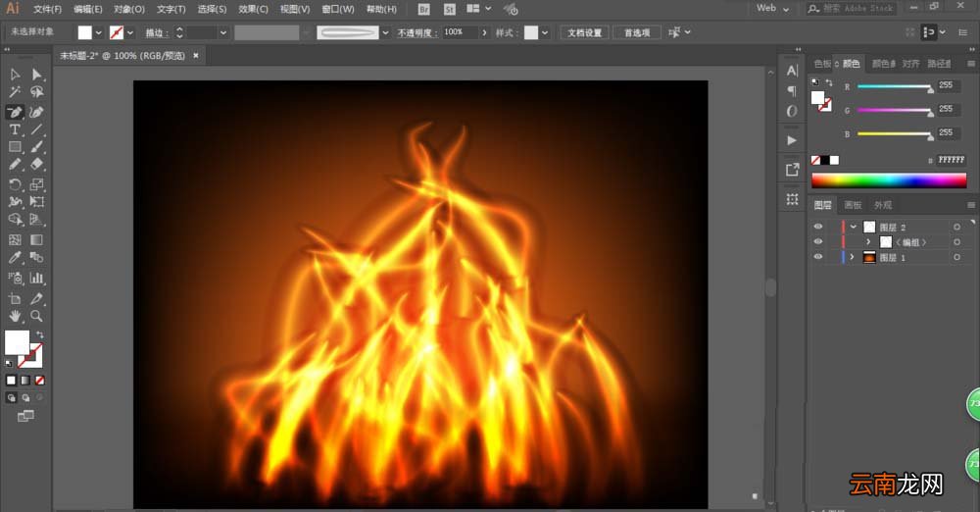The width and height of the screenshot is (980, 512).
Task: Collapse the 图层 2 layer arrow
Action: 854,227
